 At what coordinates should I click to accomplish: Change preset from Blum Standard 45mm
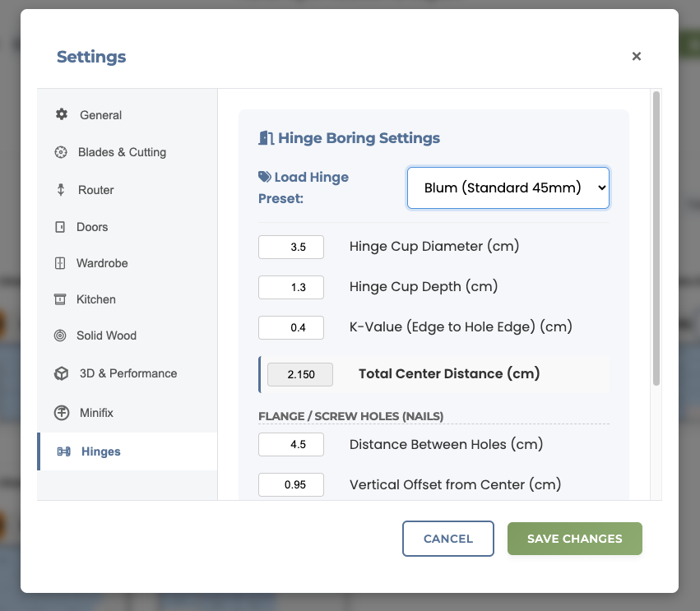(508, 187)
